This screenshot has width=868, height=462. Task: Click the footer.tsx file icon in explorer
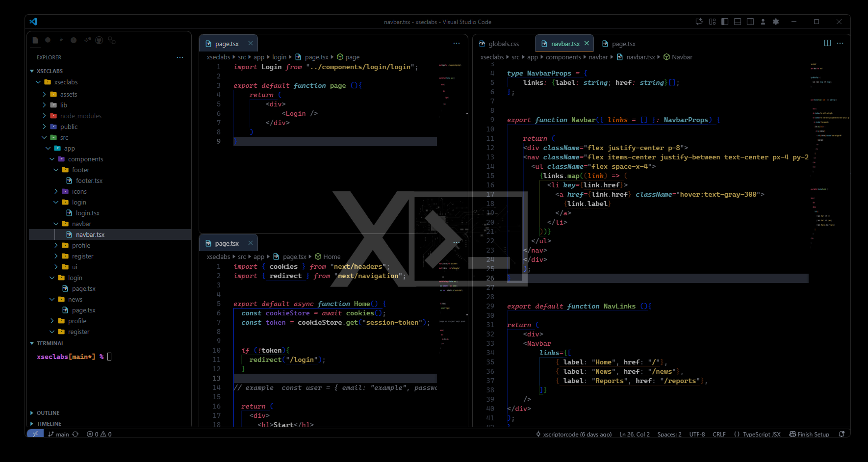(69, 180)
